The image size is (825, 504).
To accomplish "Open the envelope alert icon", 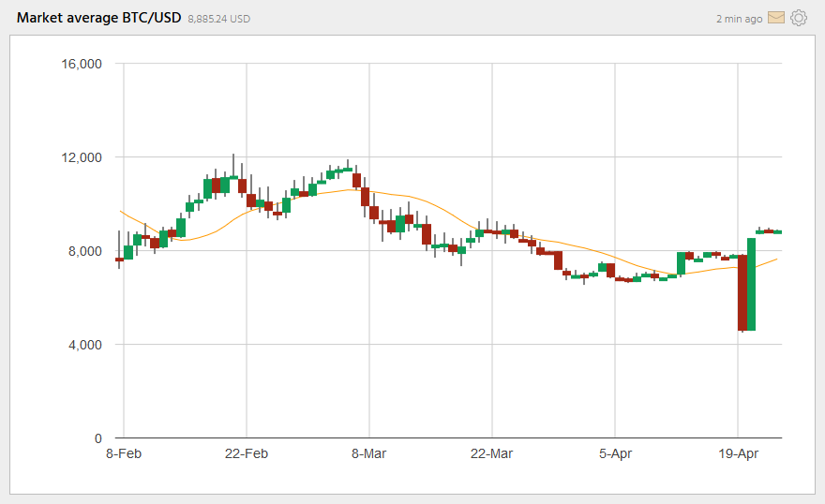I will tap(775, 18).
